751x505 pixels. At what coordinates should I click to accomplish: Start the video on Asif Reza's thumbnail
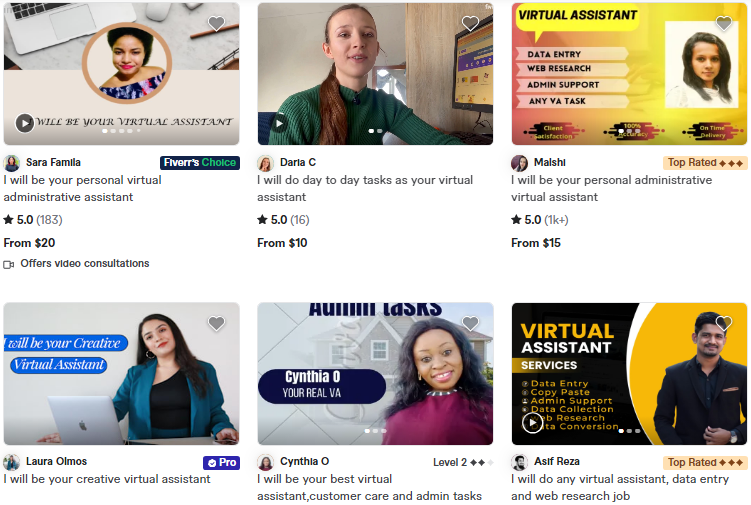click(x=532, y=423)
